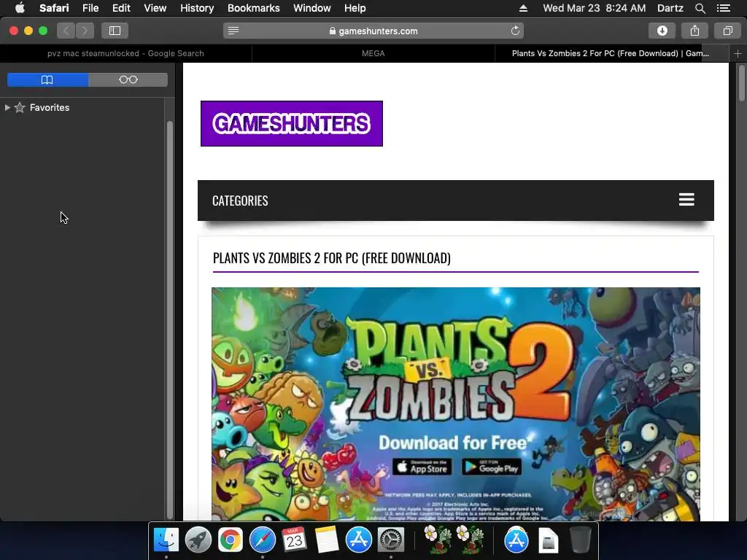Click the gameshunters.com address field

pos(373,31)
